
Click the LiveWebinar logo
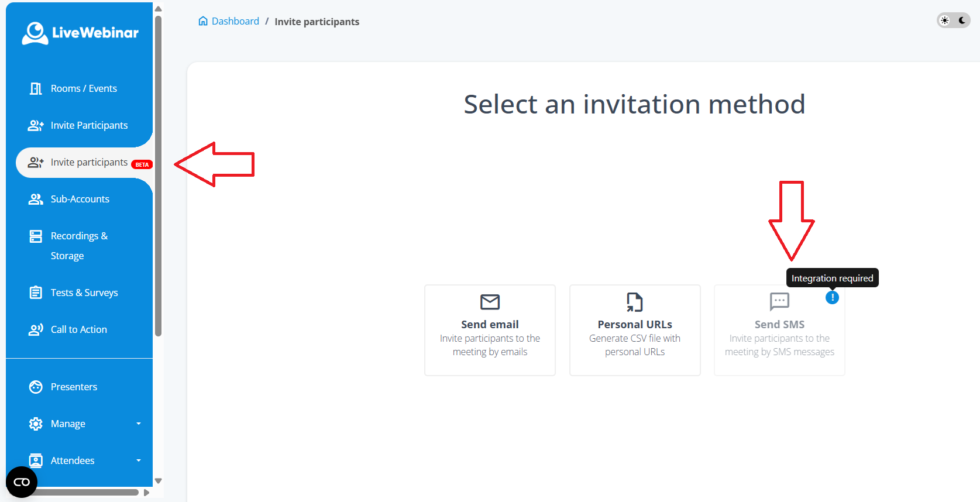(x=80, y=33)
